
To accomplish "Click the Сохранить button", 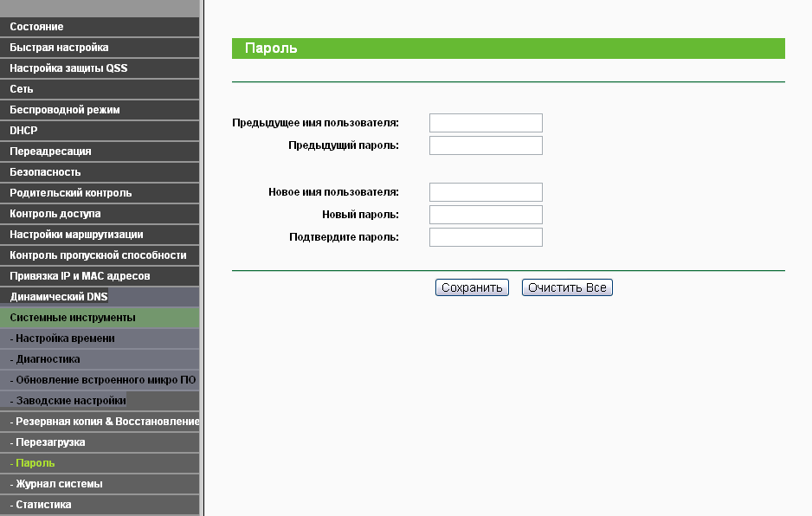I will [x=472, y=287].
